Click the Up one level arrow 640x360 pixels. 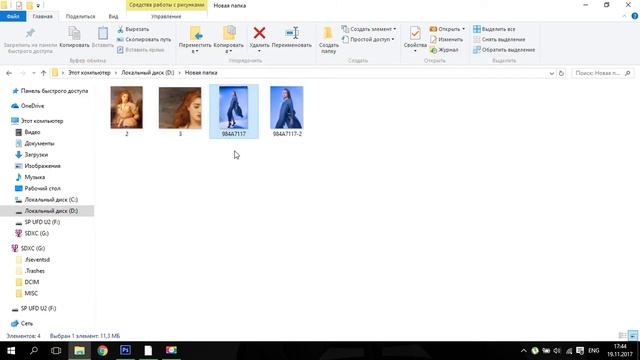43,73
